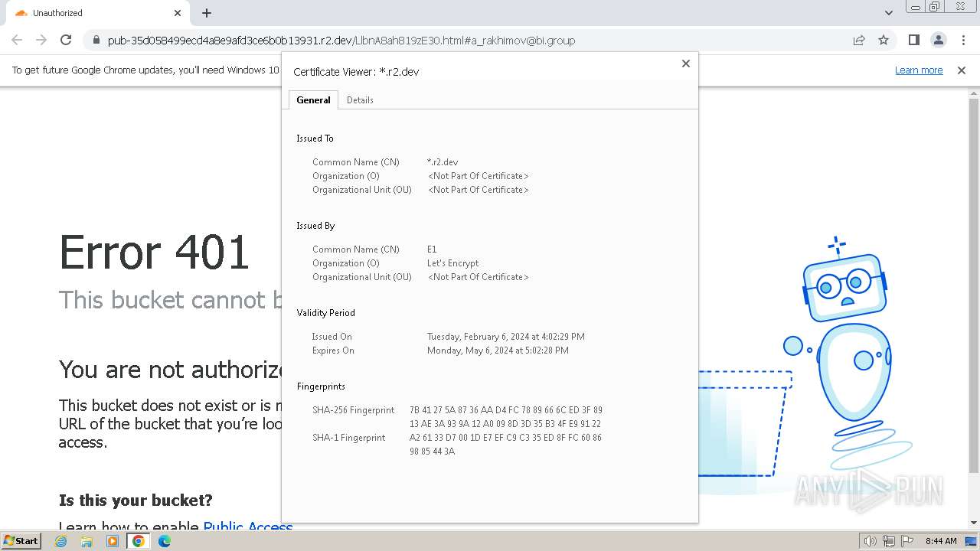Viewport: 980px width, 551px height.
Task: Click the Issued On date value
Action: [506, 337]
